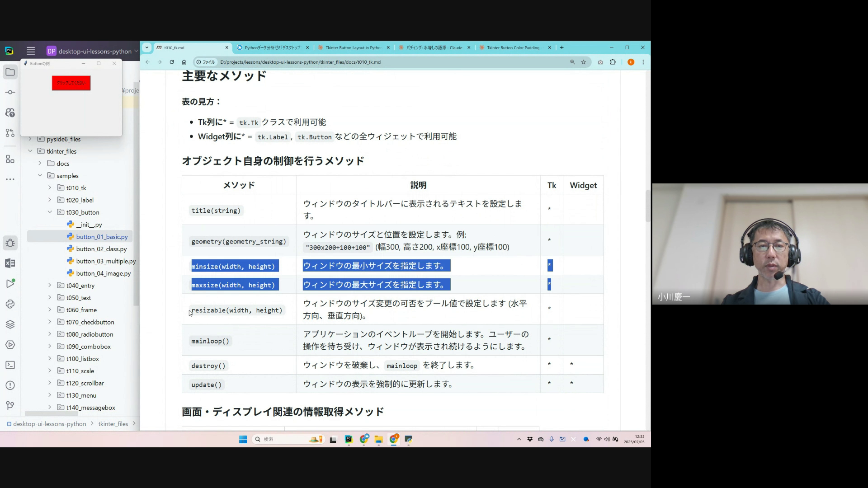Open the Debug tool window bug icon
The width and height of the screenshot is (868, 488).
(10, 243)
